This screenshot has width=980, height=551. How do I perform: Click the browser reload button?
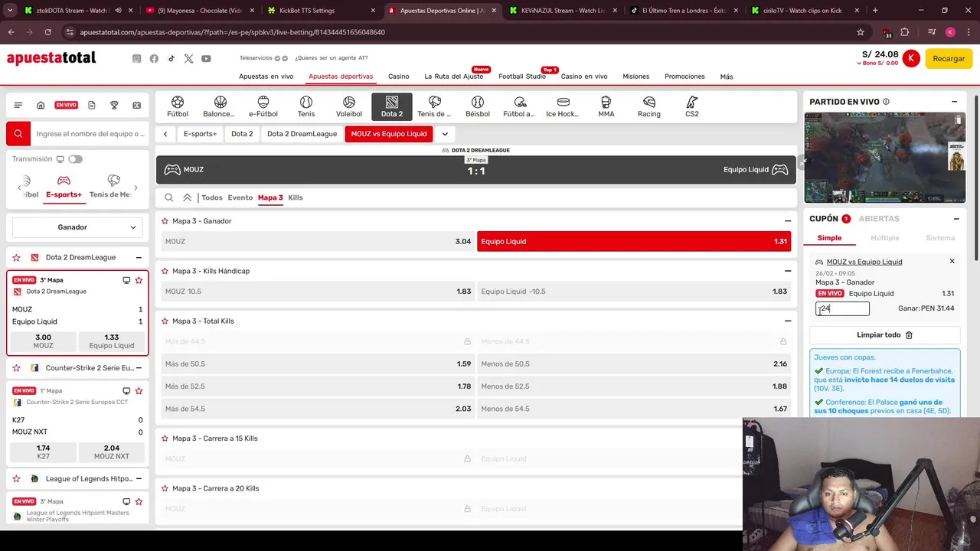click(x=47, y=32)
